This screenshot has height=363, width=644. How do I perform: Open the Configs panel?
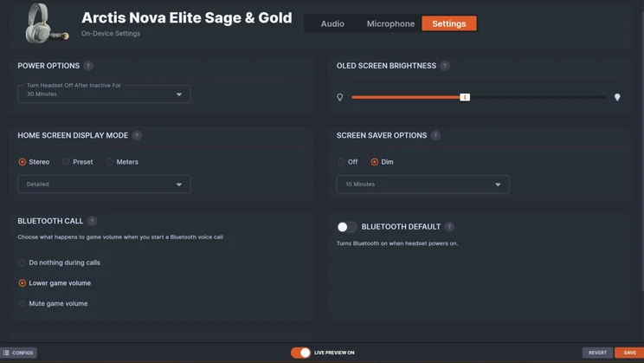click(x=19, y=353)
